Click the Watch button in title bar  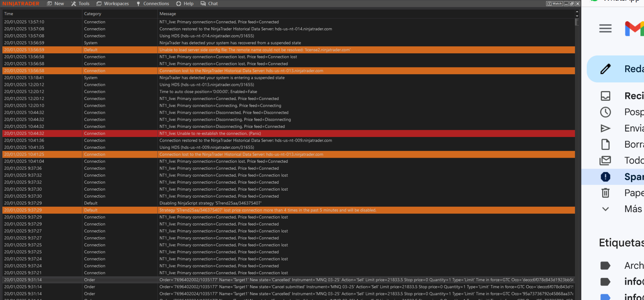tap(554, 4)
